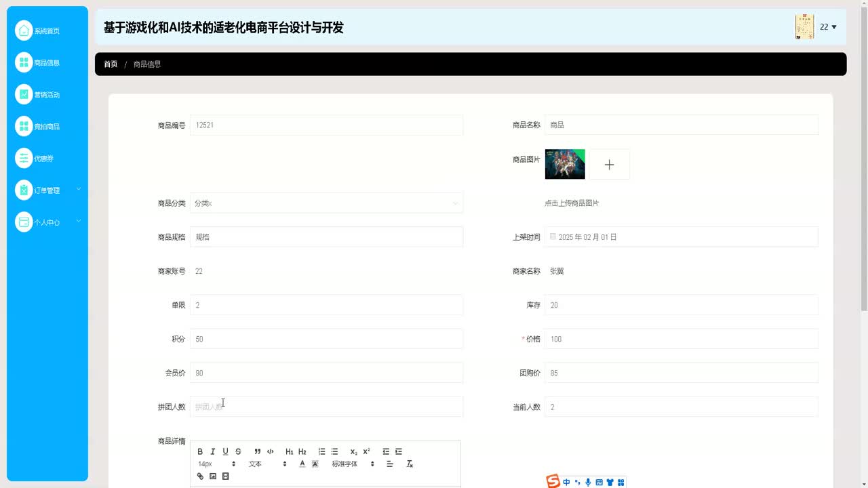Click the 商品规格 input field

coord(326,237)
